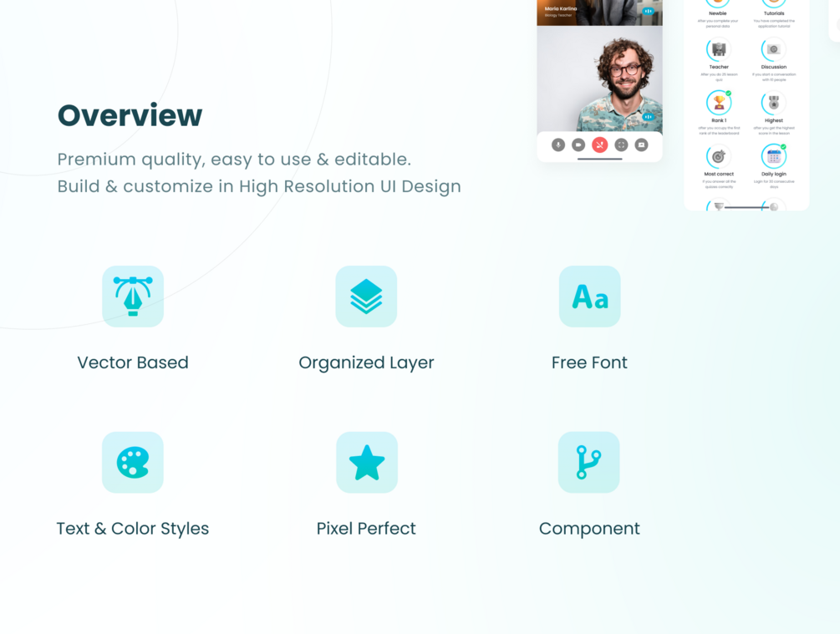Click the 'Daily login' badge title
This screenshot has height=634, width=840.
coord(774,174)
